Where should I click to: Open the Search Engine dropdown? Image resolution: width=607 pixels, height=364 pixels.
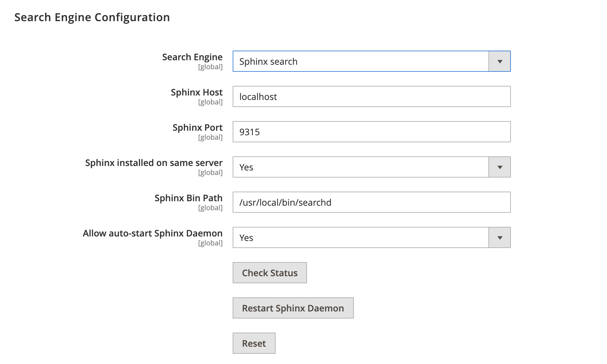click(361, 61)
